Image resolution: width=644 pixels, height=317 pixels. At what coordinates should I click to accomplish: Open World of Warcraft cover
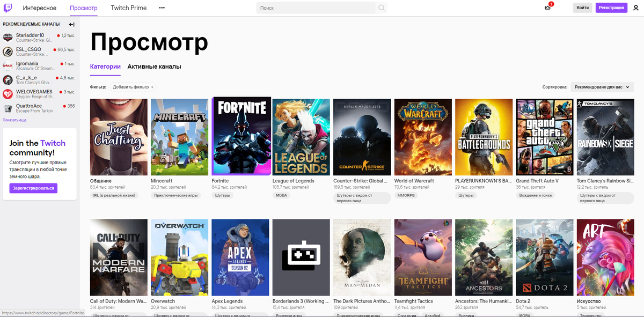tap(423, 137)
